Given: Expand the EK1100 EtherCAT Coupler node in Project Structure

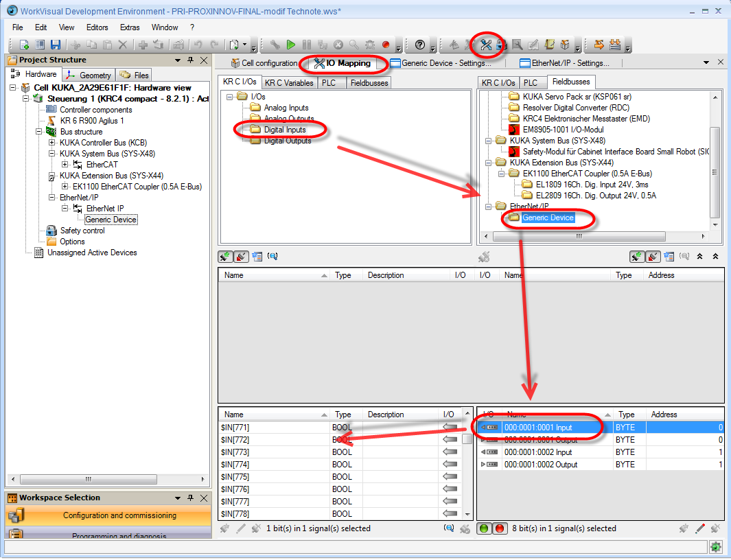Looking at the screenshot, I should pyautogui.click(x=65, y=187).
